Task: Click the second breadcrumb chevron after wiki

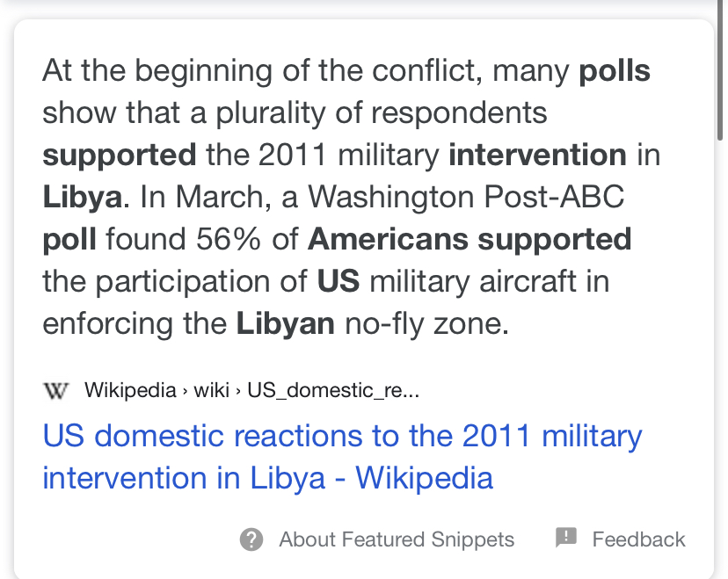Action: (x=238, y=392)
